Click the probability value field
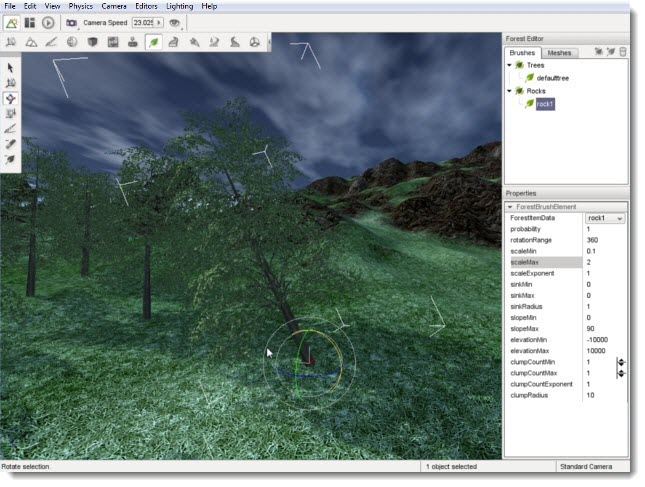 (605, 229)
